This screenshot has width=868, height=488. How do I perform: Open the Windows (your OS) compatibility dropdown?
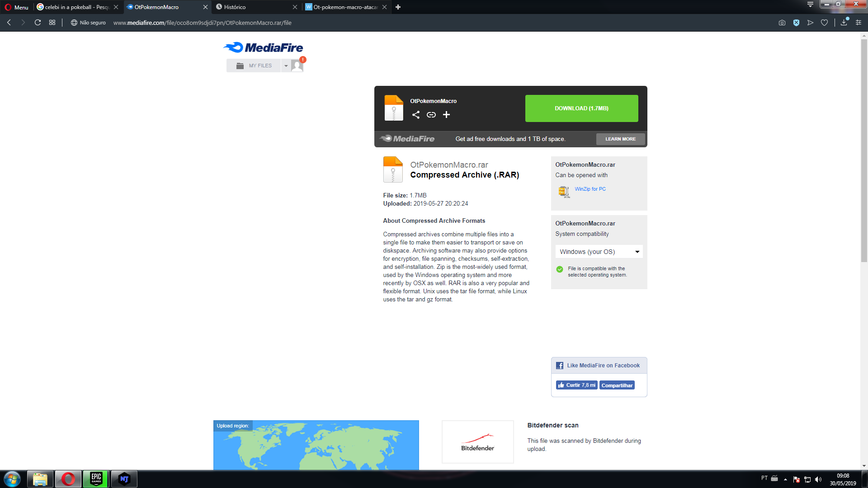click(x=599, y=252)
